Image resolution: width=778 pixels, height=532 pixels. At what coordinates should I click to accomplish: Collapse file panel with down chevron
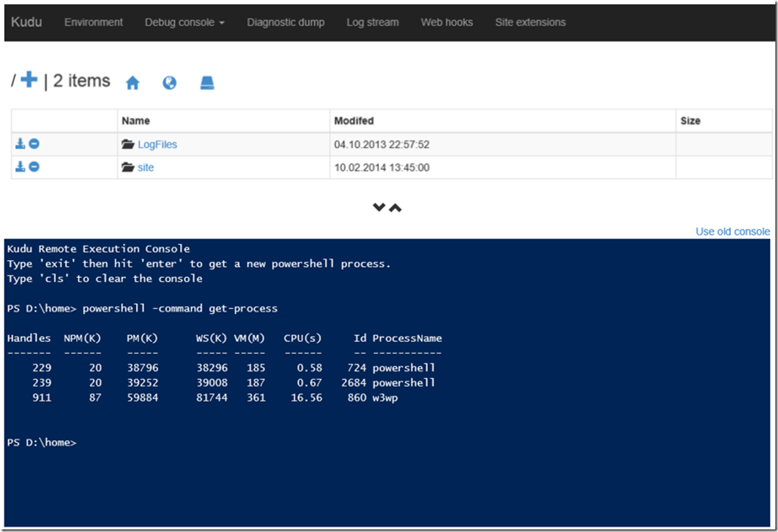(379, 208)
